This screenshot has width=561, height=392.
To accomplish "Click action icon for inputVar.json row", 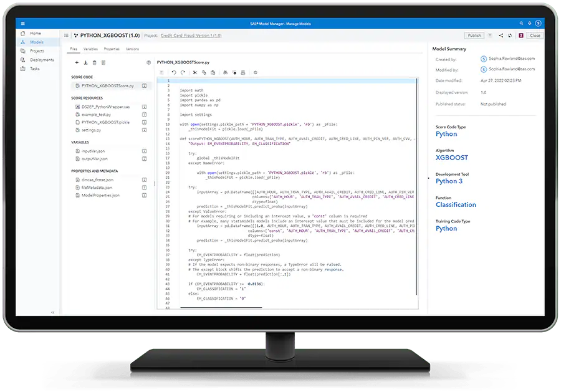I will (x=144, y=151).
